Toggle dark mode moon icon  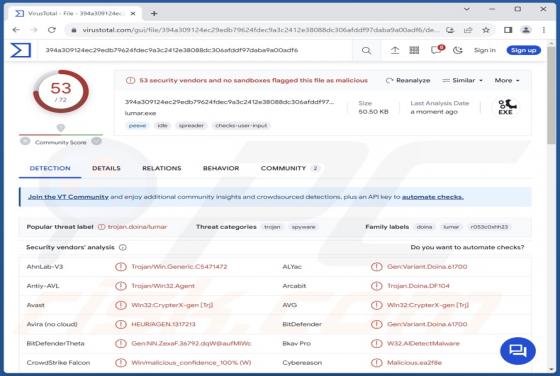click(x=458, y=50)
